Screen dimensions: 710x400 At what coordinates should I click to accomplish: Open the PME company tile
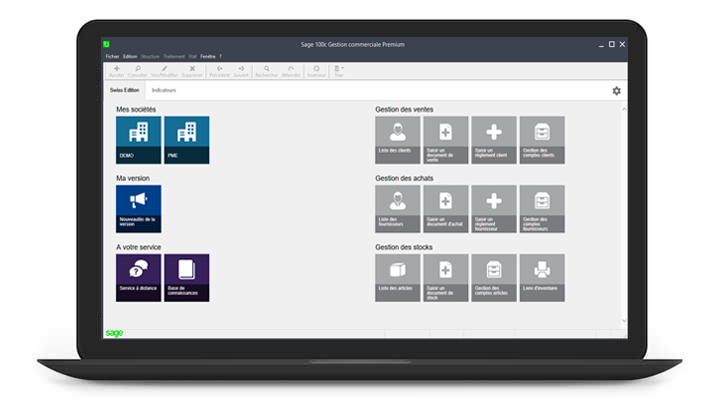[187, 140]
